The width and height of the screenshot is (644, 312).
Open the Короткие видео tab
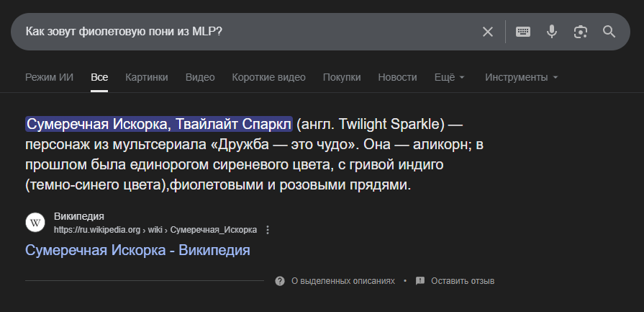tap(268, 77)
